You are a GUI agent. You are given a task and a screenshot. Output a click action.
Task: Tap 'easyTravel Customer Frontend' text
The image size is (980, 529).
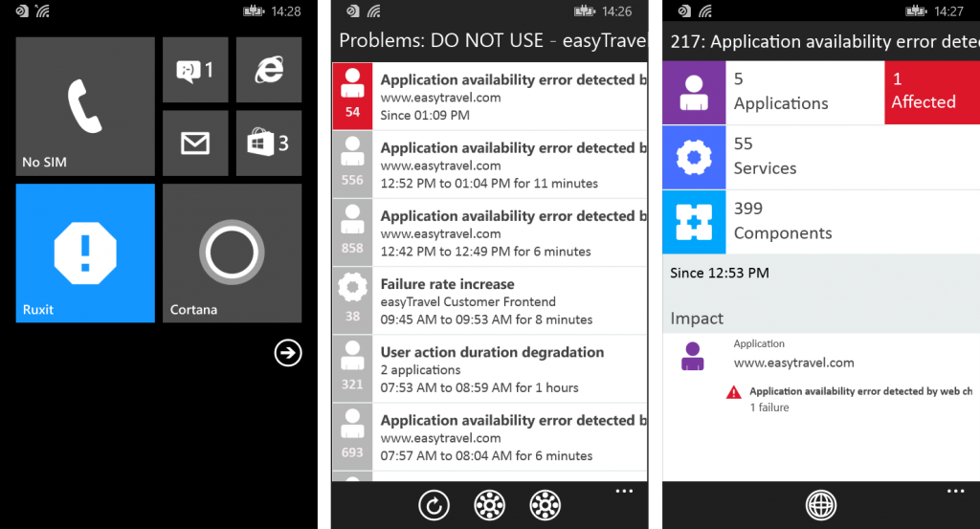[x=468, y=301]
